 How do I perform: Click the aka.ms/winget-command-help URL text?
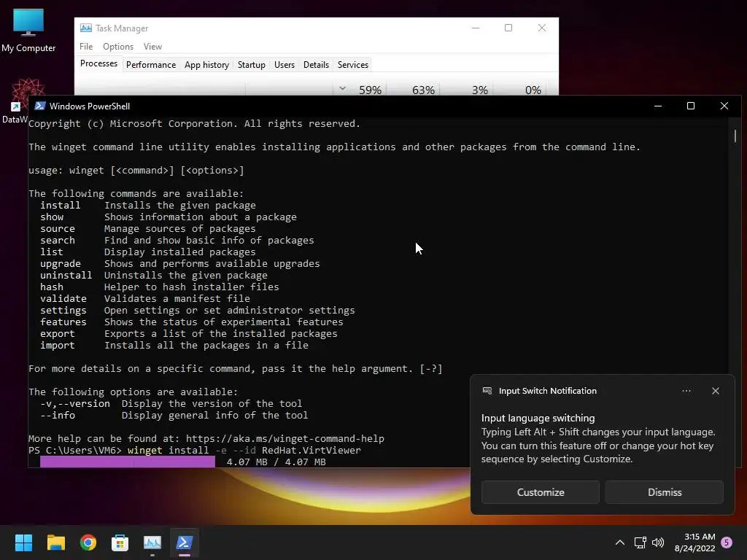[x=285, y=438]
